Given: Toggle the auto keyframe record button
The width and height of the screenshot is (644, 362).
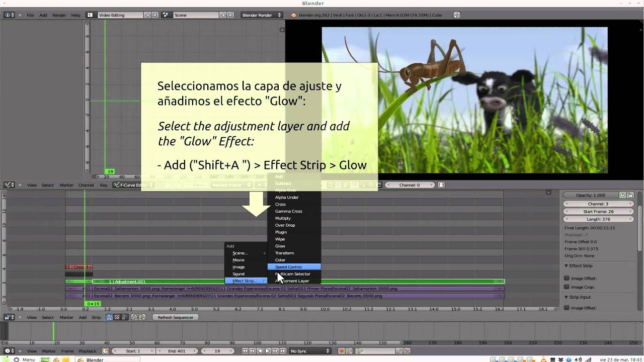Looking at the screenshot, I should (x=342, y=351).
